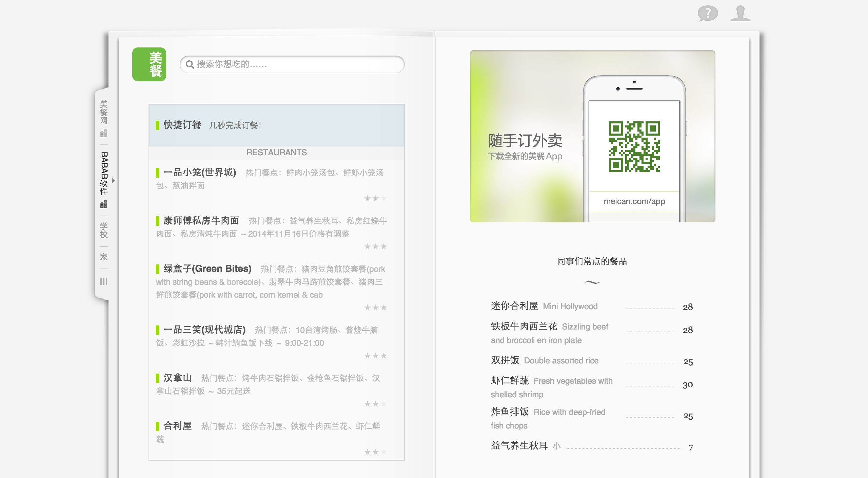Select dish 益气养生秋耳
Viewport: 868px width, 478px height.
[592, 446]
